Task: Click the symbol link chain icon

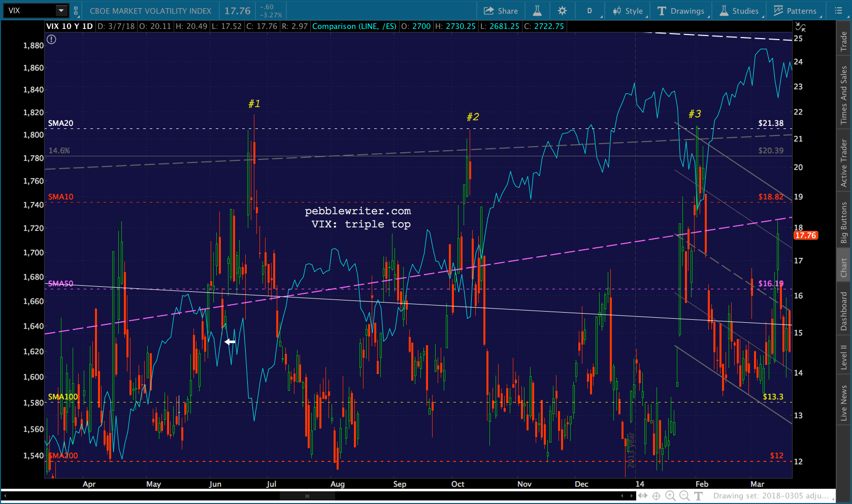Action: click(76, 11)
